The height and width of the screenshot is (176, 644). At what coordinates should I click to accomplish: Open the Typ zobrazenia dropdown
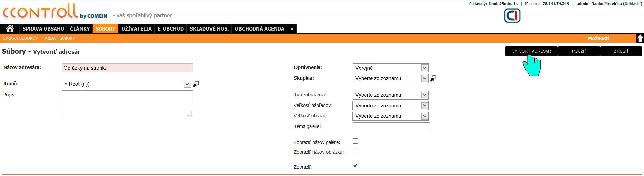(x=390, y=95)
